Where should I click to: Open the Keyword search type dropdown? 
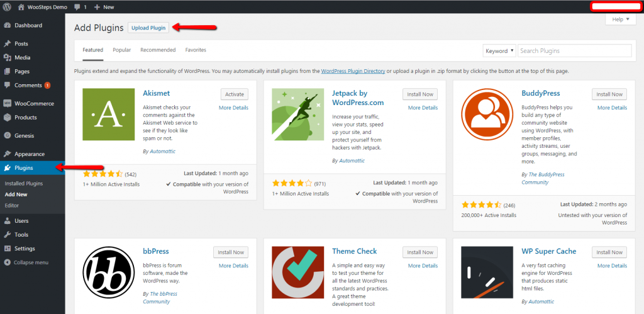click(x=499, y=51)
